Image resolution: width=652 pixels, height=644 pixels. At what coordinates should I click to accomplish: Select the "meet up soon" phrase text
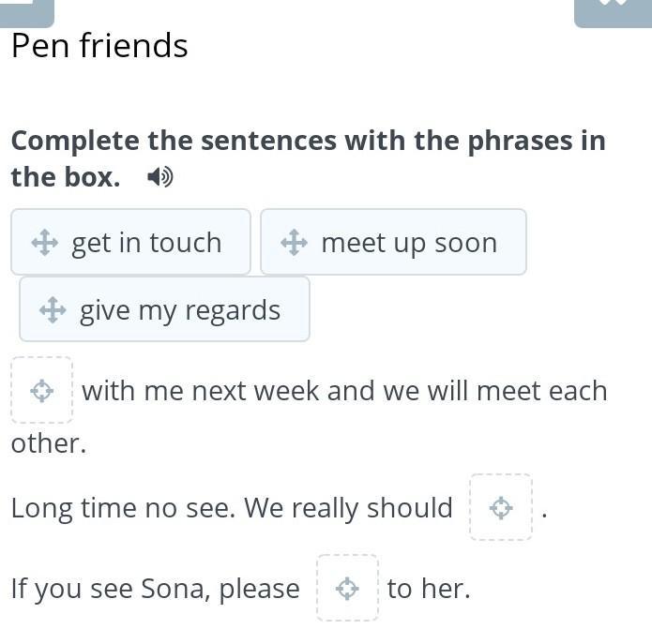coord(409,243)
